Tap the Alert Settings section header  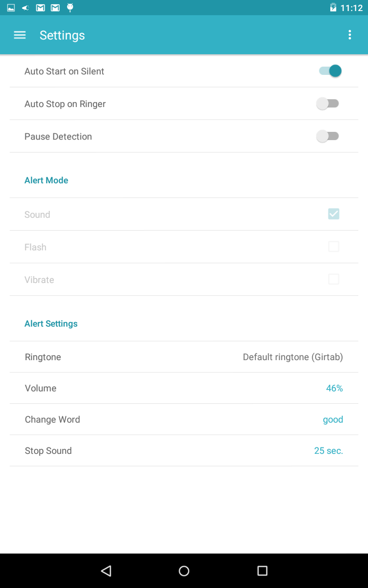click(51, 323)
